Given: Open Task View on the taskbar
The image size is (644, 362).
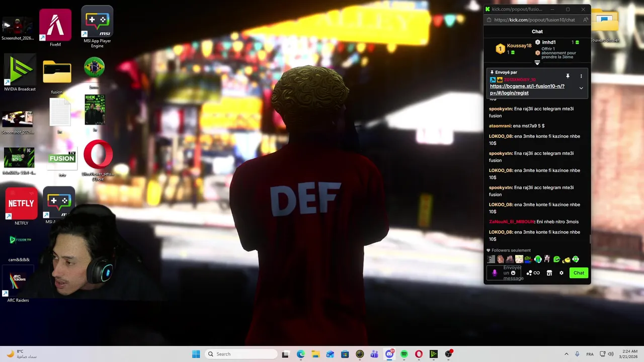Looking at the screenshot, I should 285,354.
